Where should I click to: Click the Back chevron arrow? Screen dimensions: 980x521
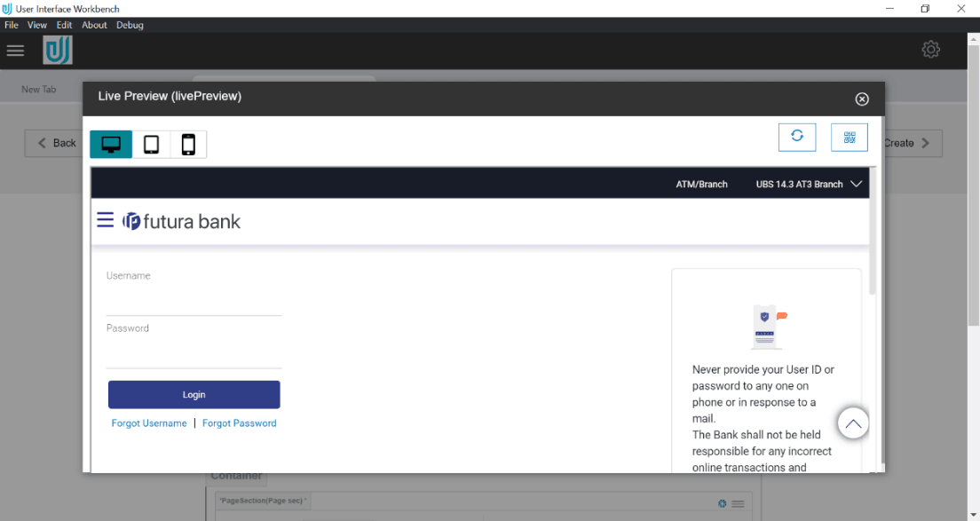click(x=43, y=143)
